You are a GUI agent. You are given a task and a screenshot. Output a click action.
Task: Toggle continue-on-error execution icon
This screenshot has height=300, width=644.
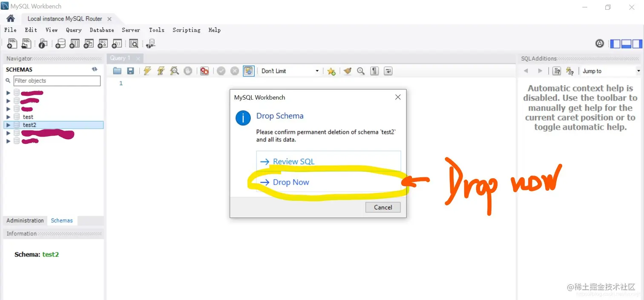click(x=204, y=71)
